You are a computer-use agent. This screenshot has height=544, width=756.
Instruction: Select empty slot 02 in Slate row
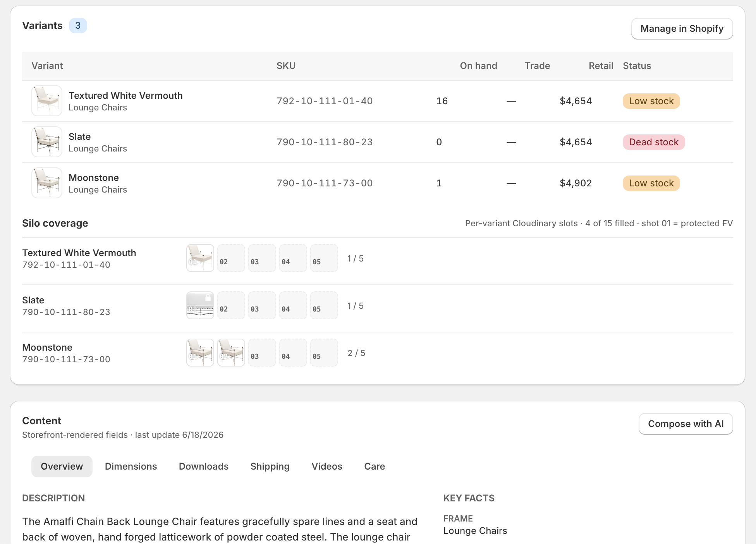[x=231, y=305]
